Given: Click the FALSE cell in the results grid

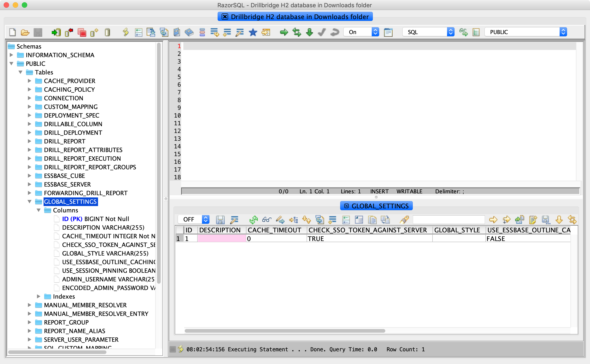Looking at the screenshot, I should (x=528, y=239).
